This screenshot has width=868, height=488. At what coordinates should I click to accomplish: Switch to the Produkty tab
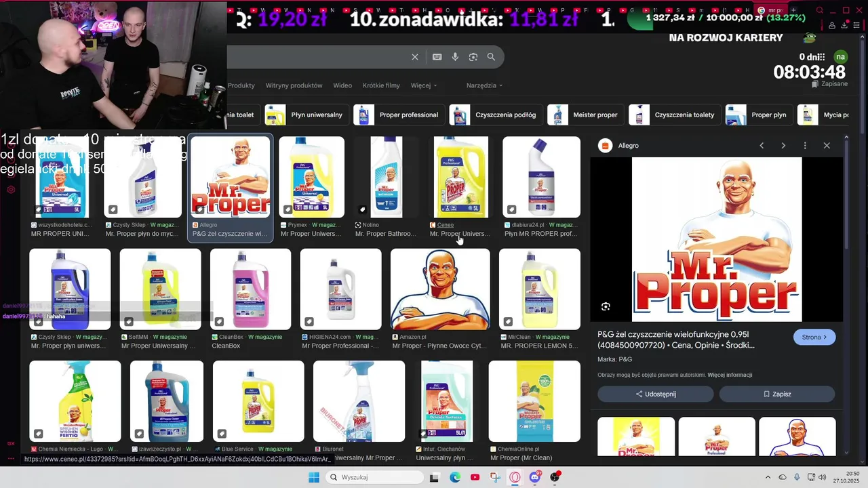241,85
